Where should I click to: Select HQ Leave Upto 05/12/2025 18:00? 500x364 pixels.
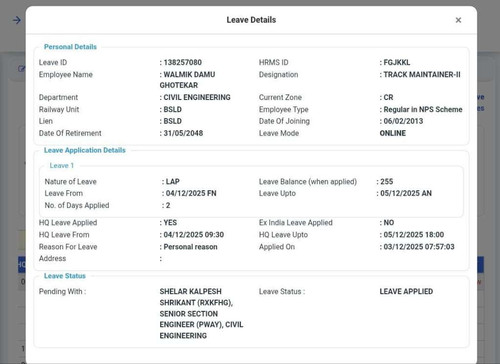pos(414,235)
